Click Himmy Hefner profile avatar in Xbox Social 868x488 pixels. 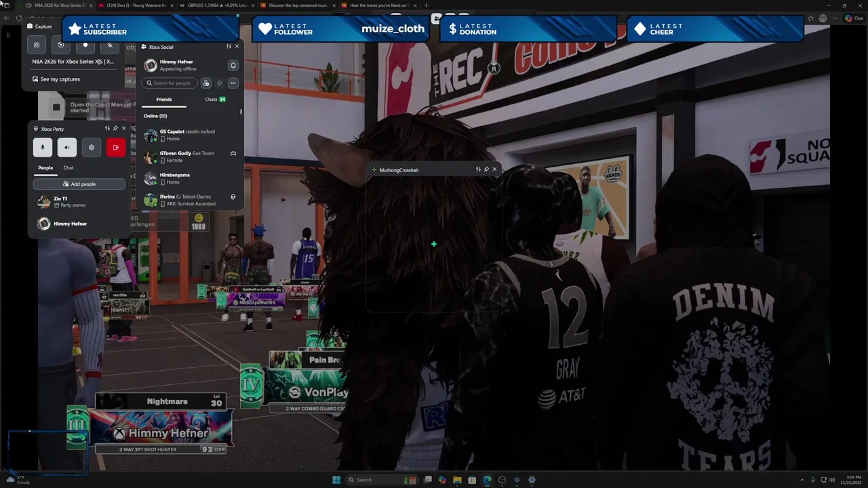click(x=151, y=65)
